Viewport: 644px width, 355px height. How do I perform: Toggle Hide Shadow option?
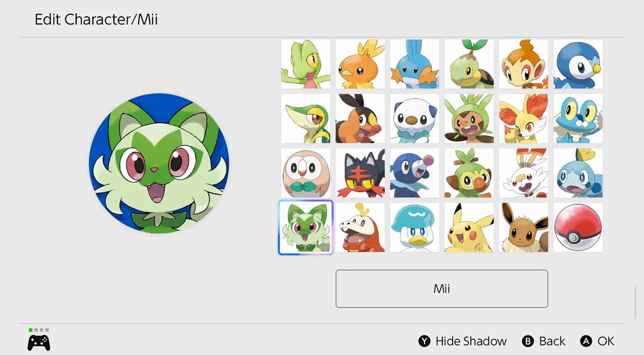(463, 341)
